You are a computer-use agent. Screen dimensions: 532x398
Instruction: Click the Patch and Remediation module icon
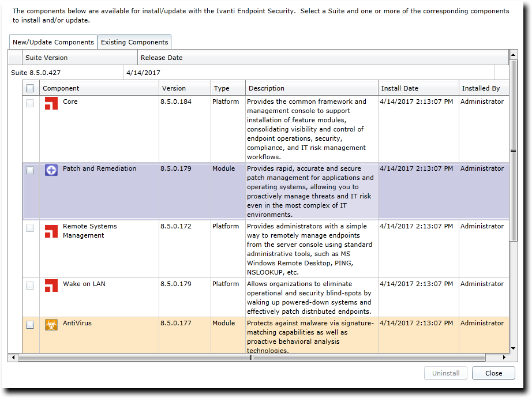tap(51, 170)
